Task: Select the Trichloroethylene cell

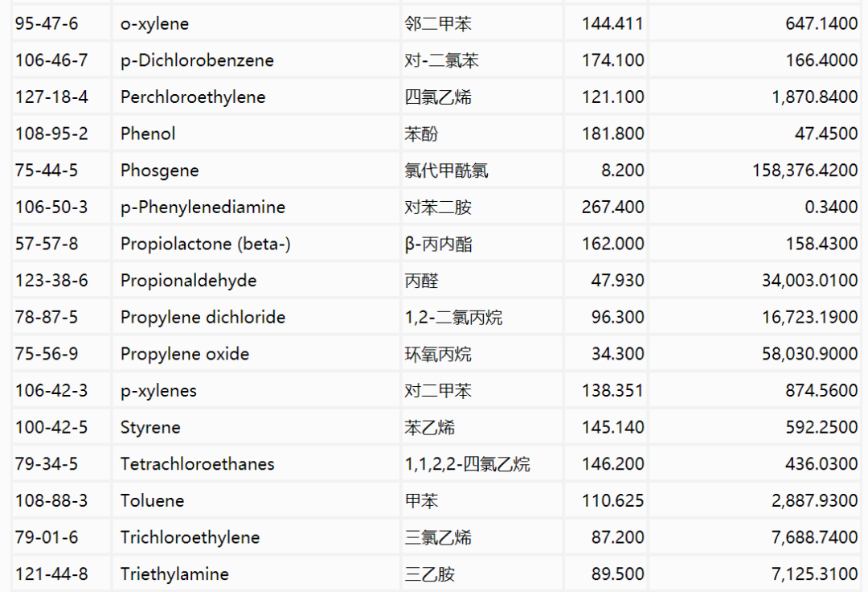Action: (190, 537)
